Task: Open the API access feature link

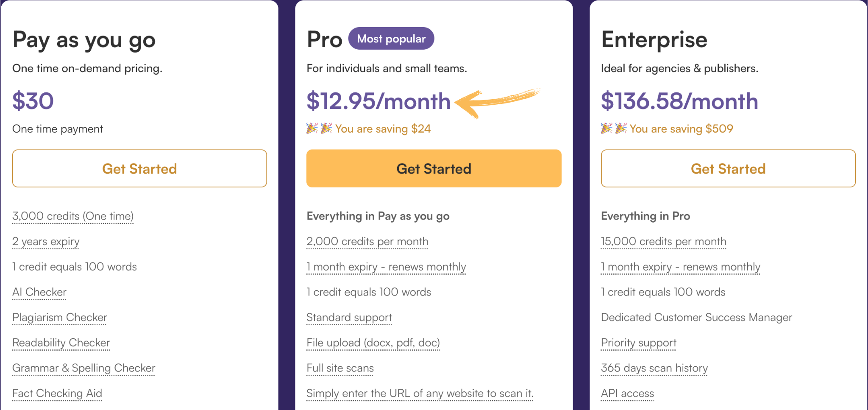Action: click(628, 394)
